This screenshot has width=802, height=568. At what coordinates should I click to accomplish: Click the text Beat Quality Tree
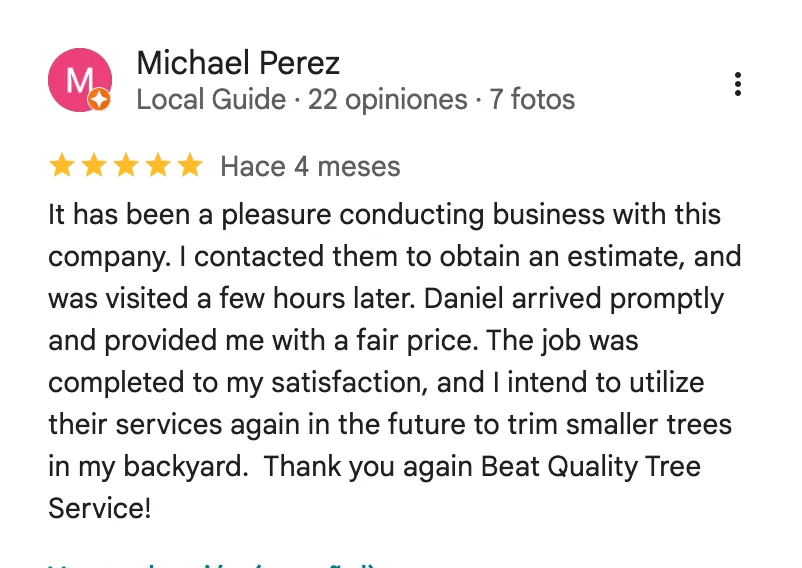point(591,467)
